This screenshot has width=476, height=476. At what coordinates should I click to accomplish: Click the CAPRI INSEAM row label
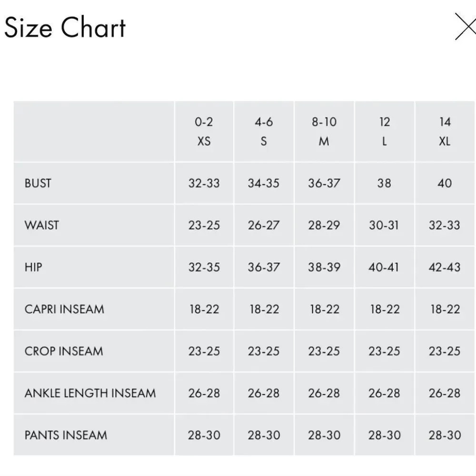[63, 309]
